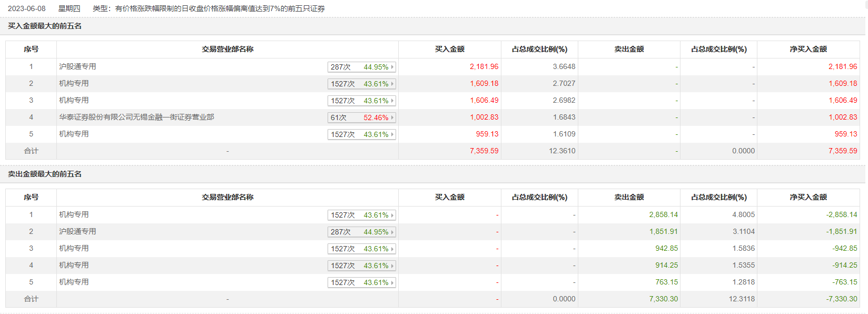This screenshot has width=868, height=314.
Task: Expand the 1527次 badge in buy table row 2
Action: (x=361, y=84)
